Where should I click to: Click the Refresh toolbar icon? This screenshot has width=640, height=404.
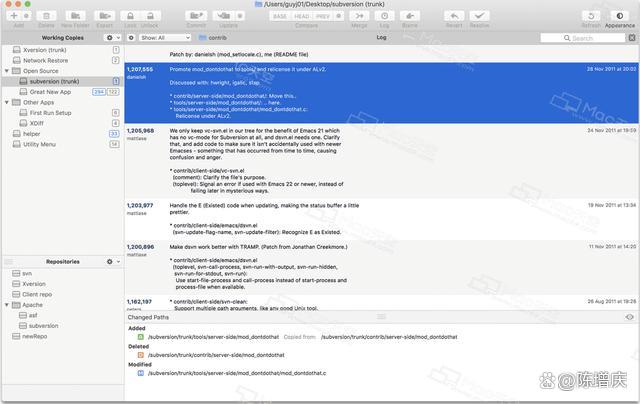coord(591,16)
